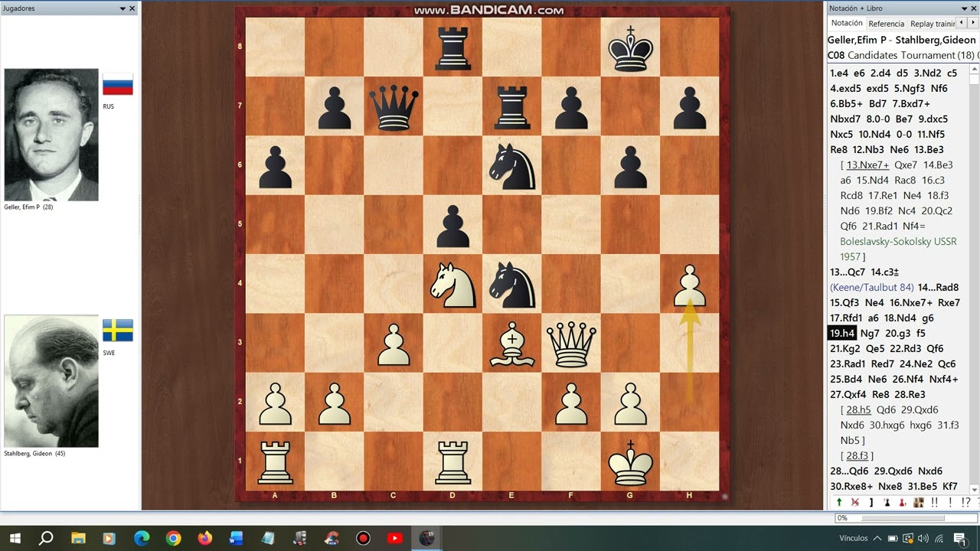The width and height of the screenshot is (980, 551).
Task: Click Geller's player photo
Action: pyautogui.click(x=51, y=135)
